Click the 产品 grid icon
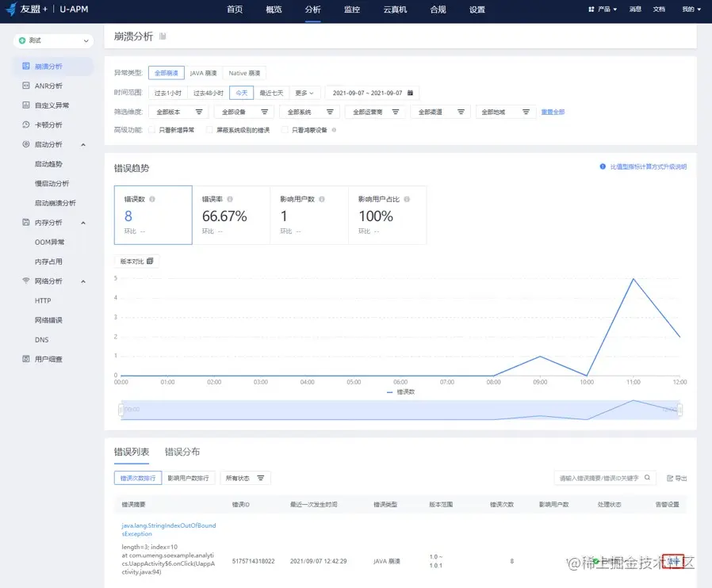 (x=591, y=9)
